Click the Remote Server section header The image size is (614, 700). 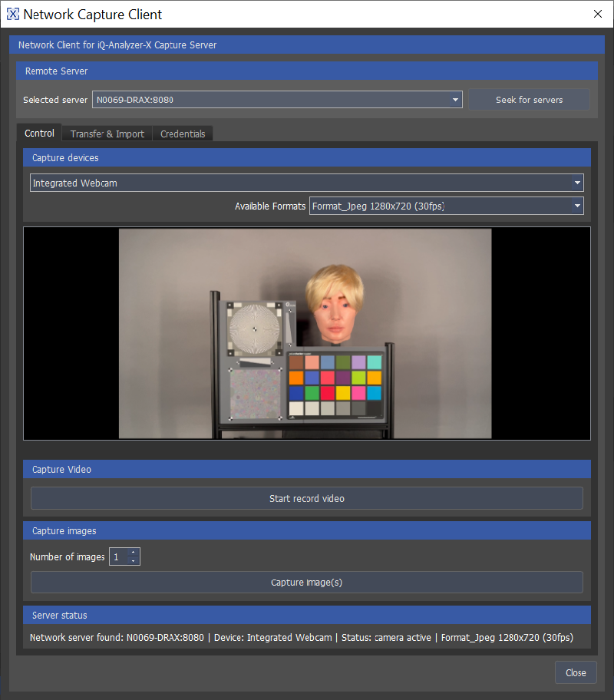pyautogui.click(x=307, y=71)
